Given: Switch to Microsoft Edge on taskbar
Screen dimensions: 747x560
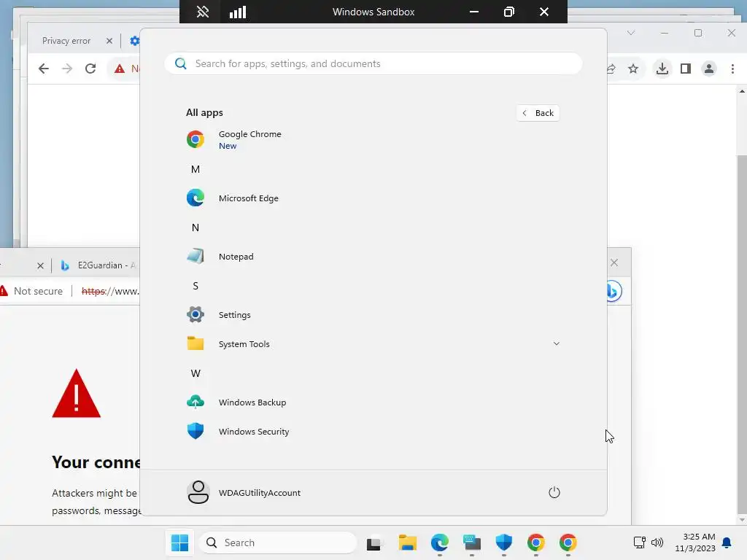Looking at the screenshot, I should pyautogui.click(x=440, y=542).
